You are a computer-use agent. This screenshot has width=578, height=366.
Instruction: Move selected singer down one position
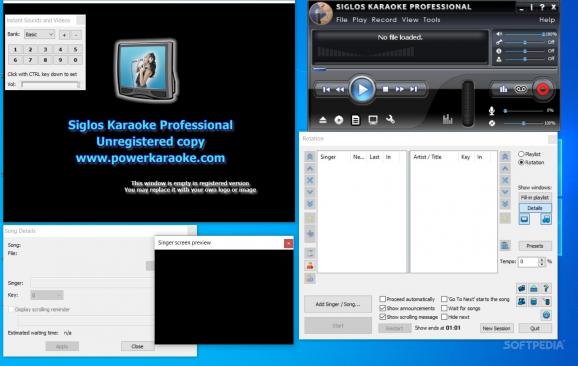(310, 192)
